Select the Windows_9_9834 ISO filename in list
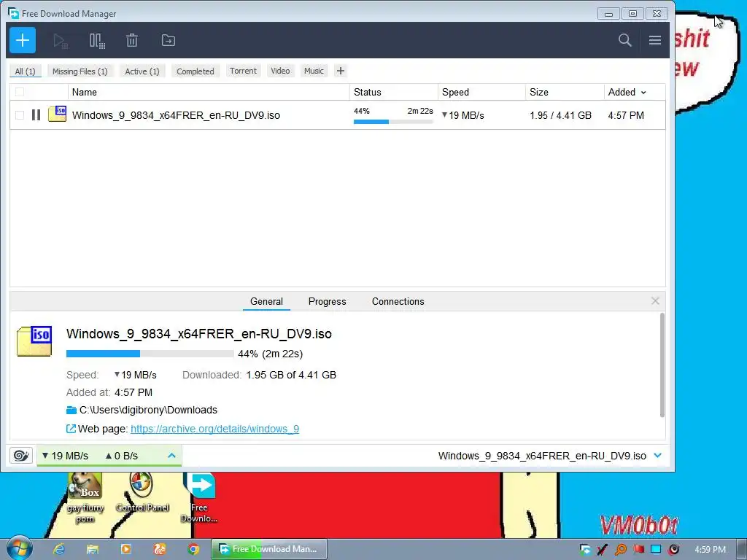The image size is (747, 560). [176, 115]
